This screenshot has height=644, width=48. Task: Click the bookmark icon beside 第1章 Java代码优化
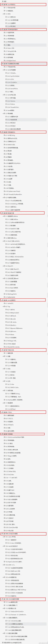pyautogui.click(x=2, y=5)
